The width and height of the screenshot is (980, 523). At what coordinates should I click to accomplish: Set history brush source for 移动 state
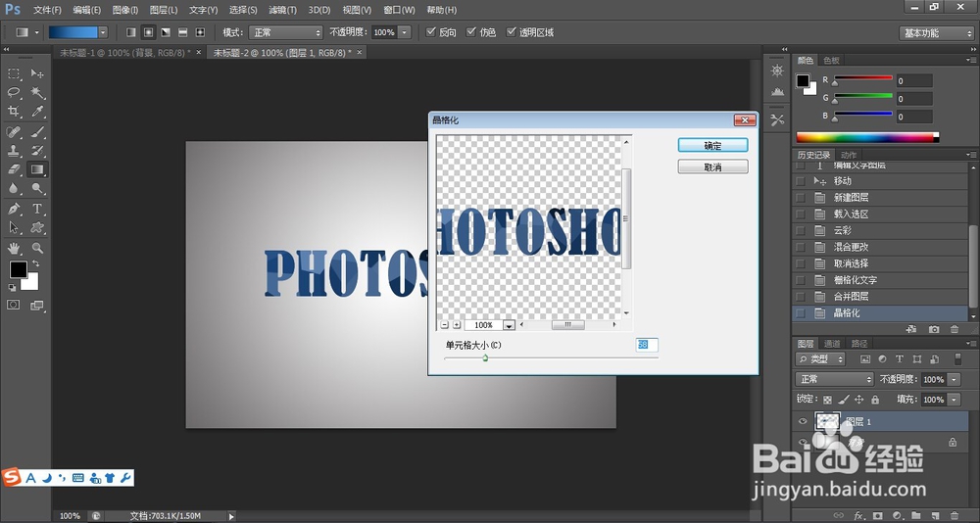[x=800, y=181]
